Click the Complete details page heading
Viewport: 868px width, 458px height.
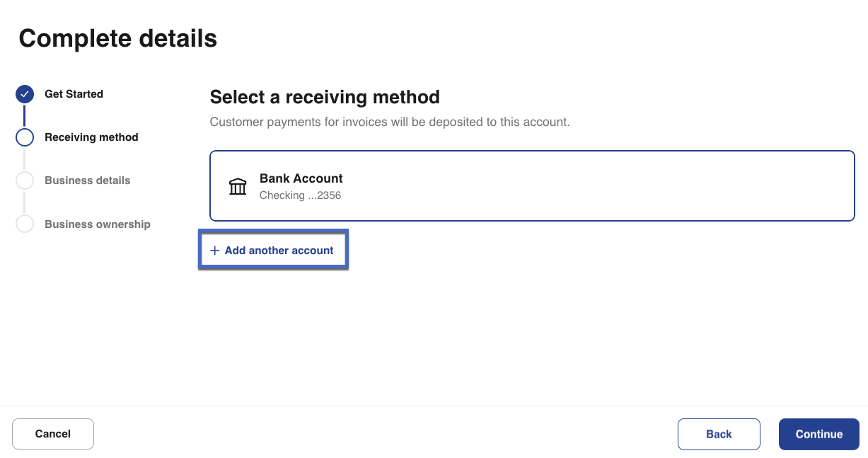tap(117, 38)
